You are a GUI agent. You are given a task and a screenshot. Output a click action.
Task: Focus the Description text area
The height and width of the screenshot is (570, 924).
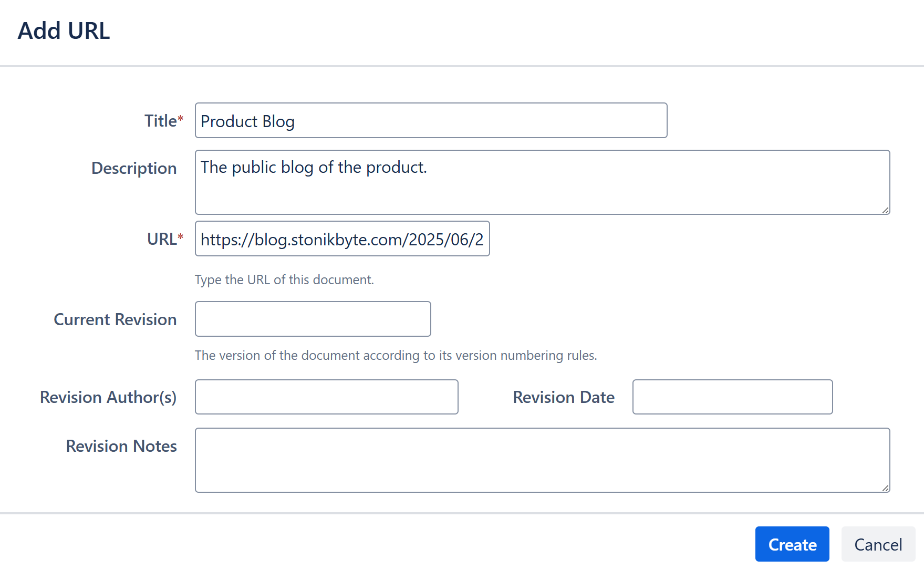[542, 182]
